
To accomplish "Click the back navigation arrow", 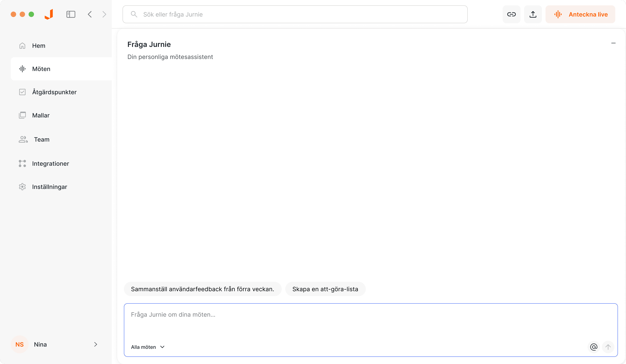I will (x=90, y=14).
